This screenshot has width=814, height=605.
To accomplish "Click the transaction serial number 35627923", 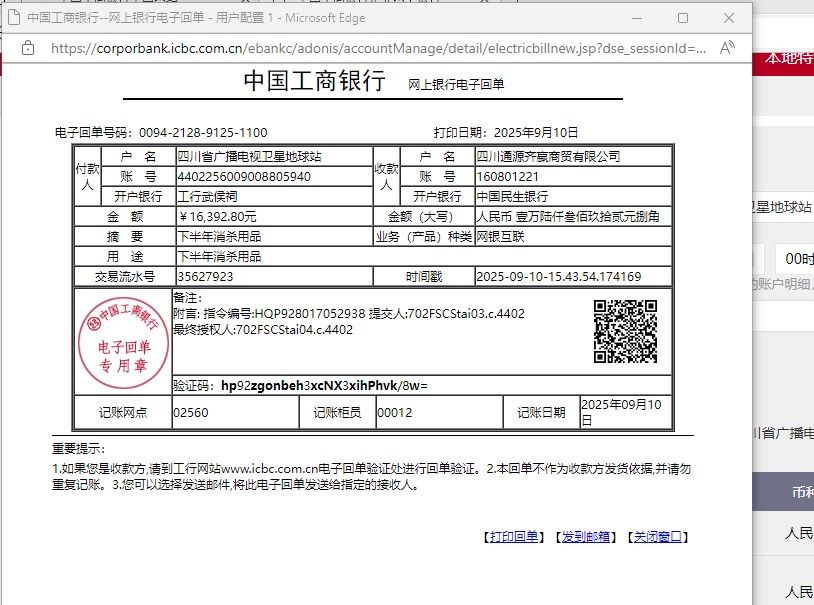I will click(x=205, y=276).
